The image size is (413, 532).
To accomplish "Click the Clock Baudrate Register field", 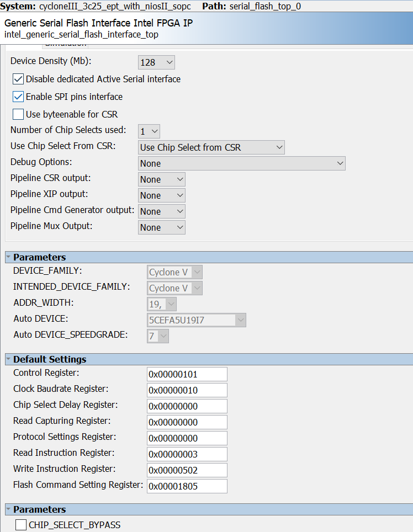I will 187,390.
